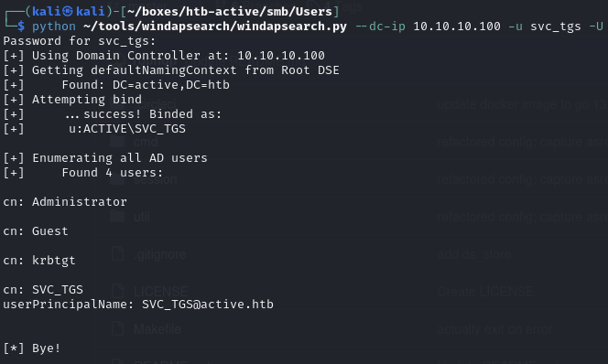
Task: Click the faint cmd folder icon
Action: click(x=117, y=142)
